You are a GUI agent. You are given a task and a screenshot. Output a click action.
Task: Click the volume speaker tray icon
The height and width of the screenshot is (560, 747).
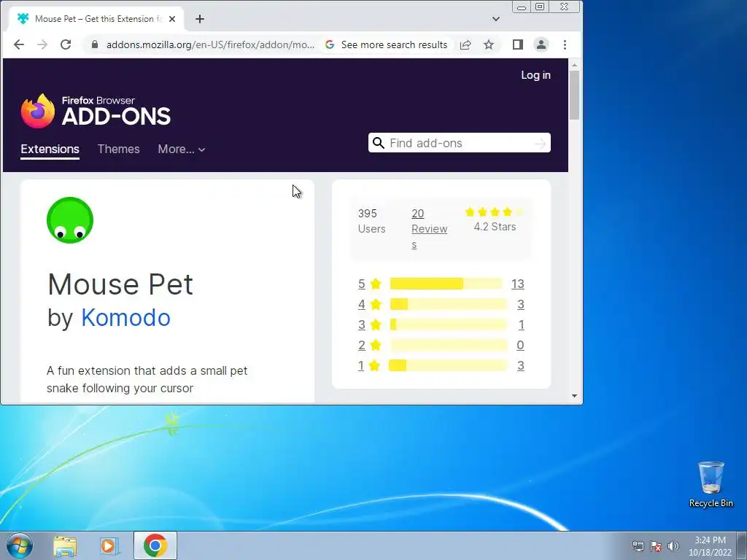[673, 546]
